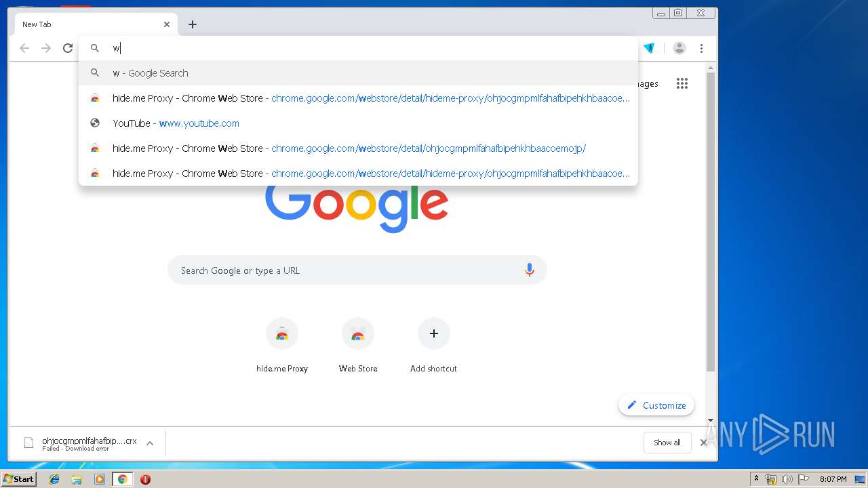Close the downloads bar
This screenshot has height=488, width=868.
tap(704, 443)
